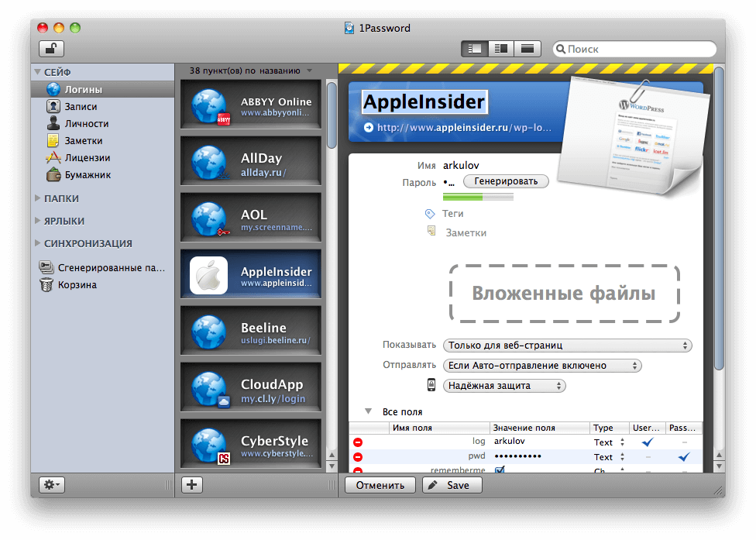This screenshot has height=540, width=756.
Task: Click the WordPress page preview thumbnail
Action: click(634, 137)
